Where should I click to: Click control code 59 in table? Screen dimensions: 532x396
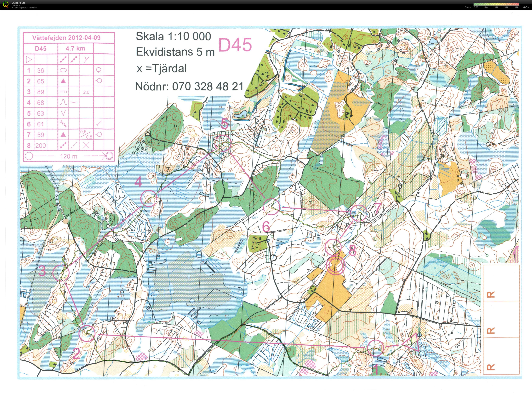41,135
